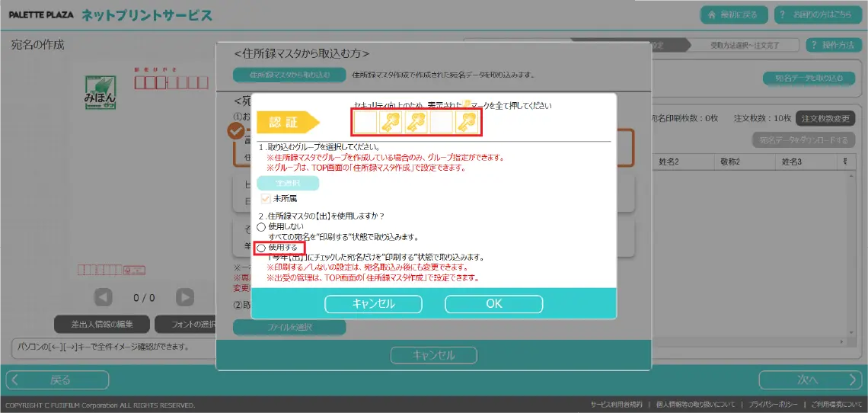Open the プライバシーポリシー footer link

pos(773,405)
